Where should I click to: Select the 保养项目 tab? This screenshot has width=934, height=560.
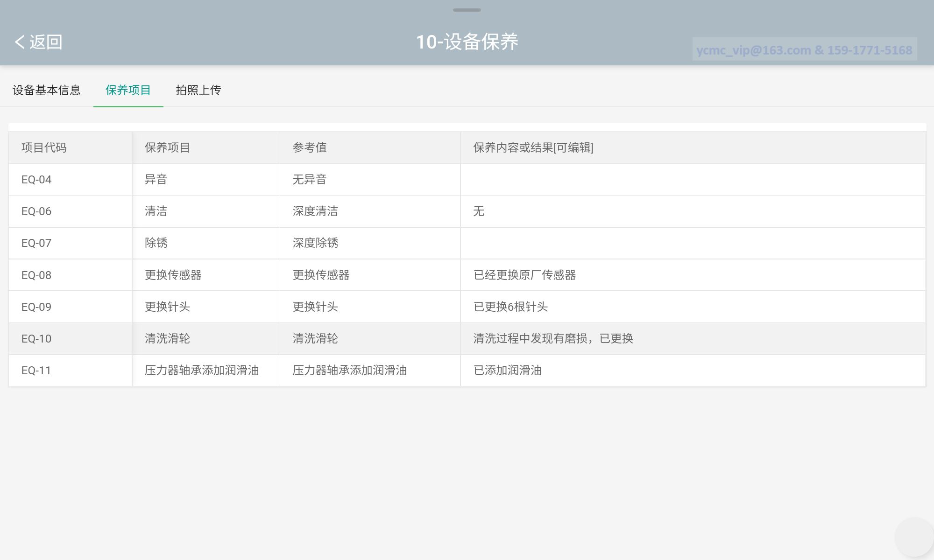(128, 90)
